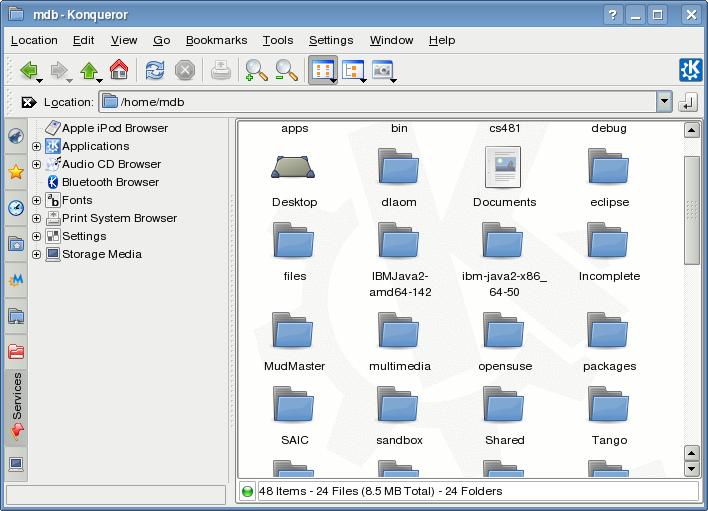Viewport: 708px width, 511px height.
Task: Open the Location menu
Action: pos(34,40)
